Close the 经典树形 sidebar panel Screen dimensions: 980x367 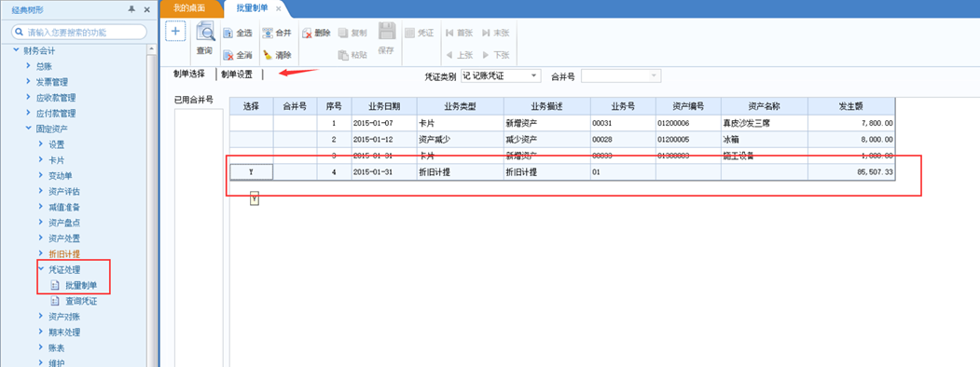(x=147, y=9)
